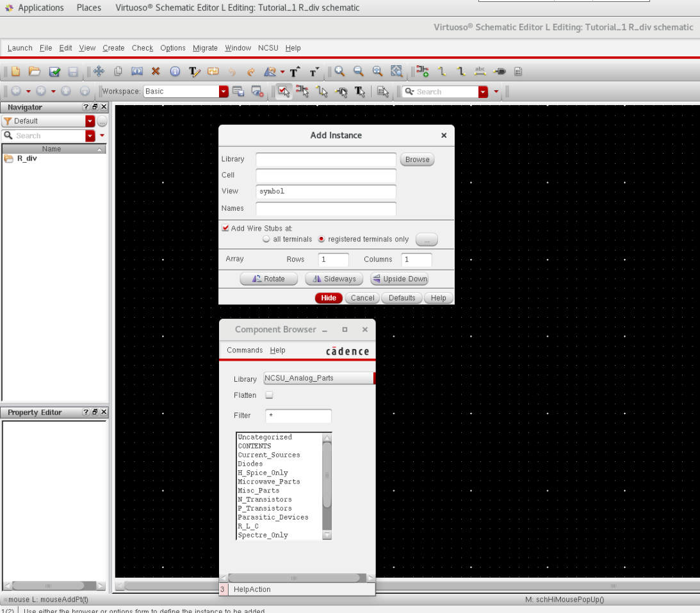Toggle the Add Wire Stubs checkbox

225,228
